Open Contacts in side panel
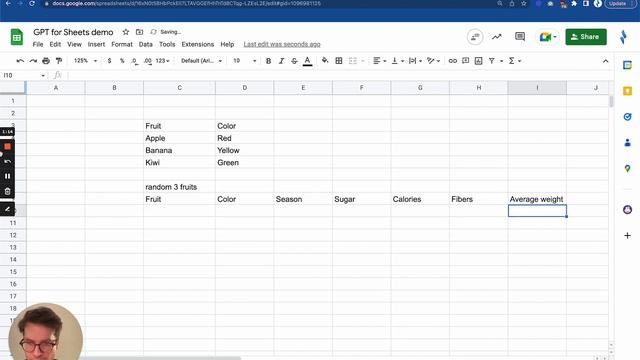 pos(627,143)
